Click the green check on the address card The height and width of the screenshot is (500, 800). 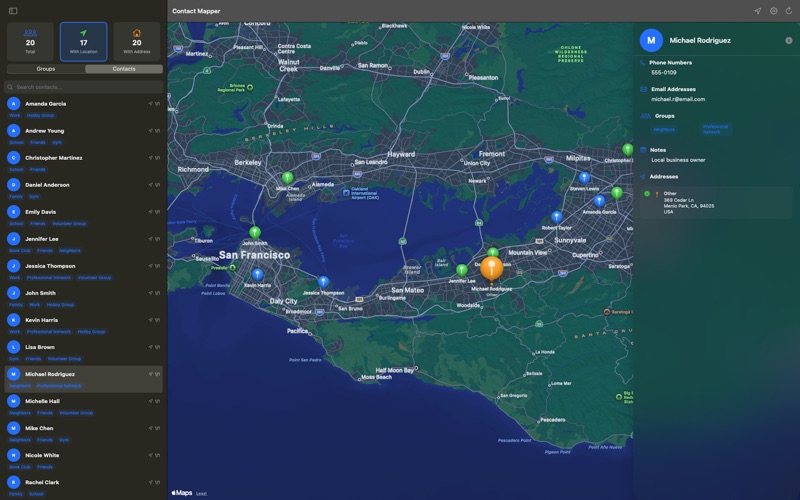[x=647, y=194]
